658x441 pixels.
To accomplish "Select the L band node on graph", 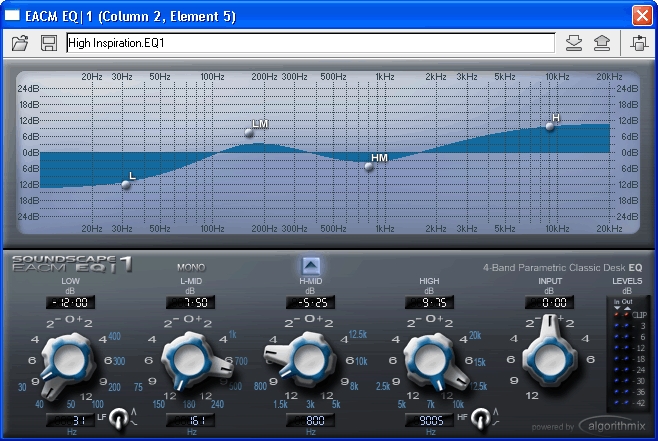I will click(x=126, y=184).
